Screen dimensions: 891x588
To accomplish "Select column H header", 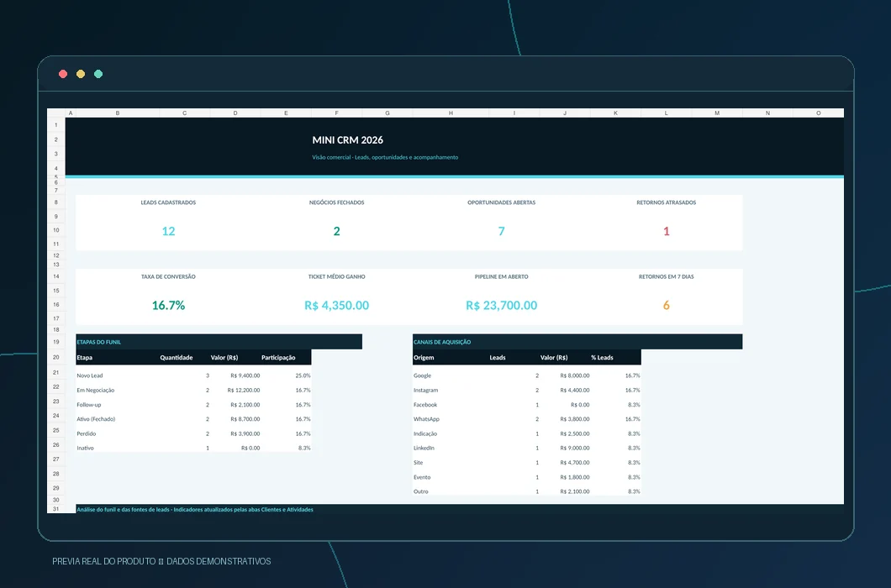I will click(451, 113).
